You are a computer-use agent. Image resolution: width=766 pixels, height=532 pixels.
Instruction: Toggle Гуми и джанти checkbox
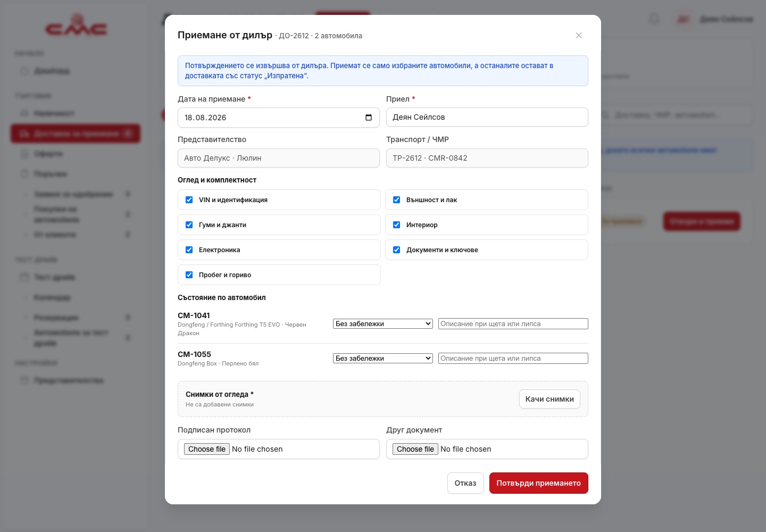pyautogui.click(x=189, y=225)
